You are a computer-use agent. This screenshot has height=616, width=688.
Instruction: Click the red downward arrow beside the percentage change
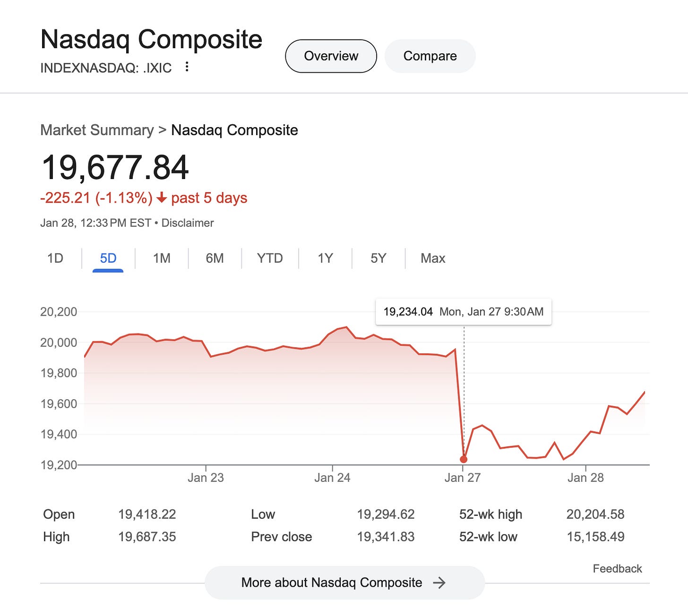[x=162, y=198]
